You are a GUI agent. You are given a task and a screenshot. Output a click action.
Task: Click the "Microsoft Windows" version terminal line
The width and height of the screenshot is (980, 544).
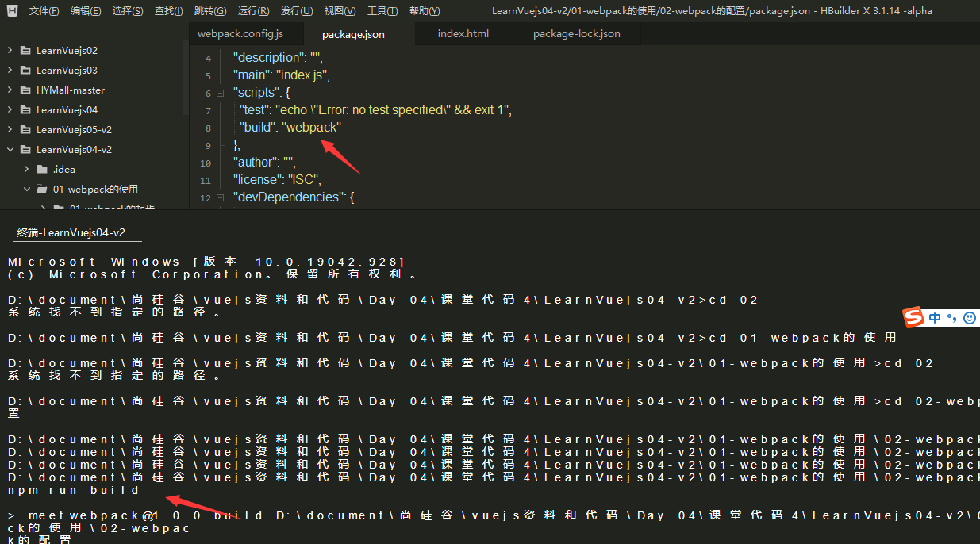point(206,262)
